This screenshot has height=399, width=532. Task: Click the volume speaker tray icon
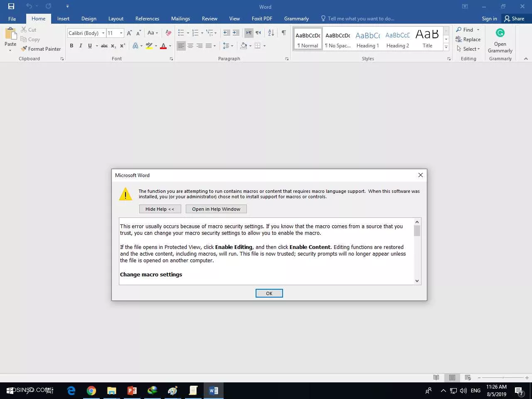(x=463, y=391)
